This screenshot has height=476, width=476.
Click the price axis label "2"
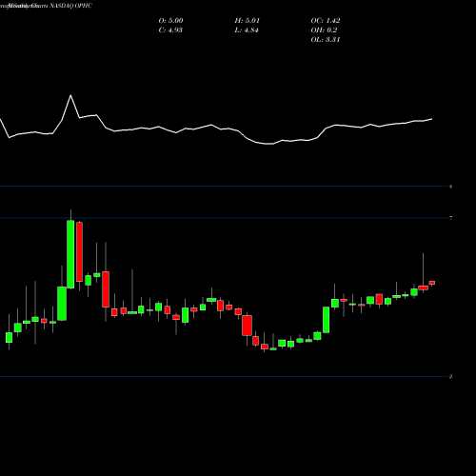451,377
